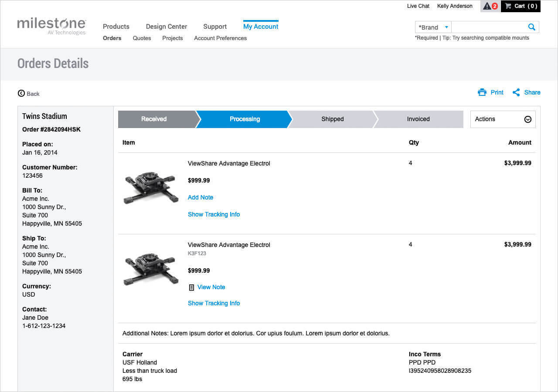Expand the Actions dropdown
This screenshot has width=558, height=392.
click(x=503, y=119)
